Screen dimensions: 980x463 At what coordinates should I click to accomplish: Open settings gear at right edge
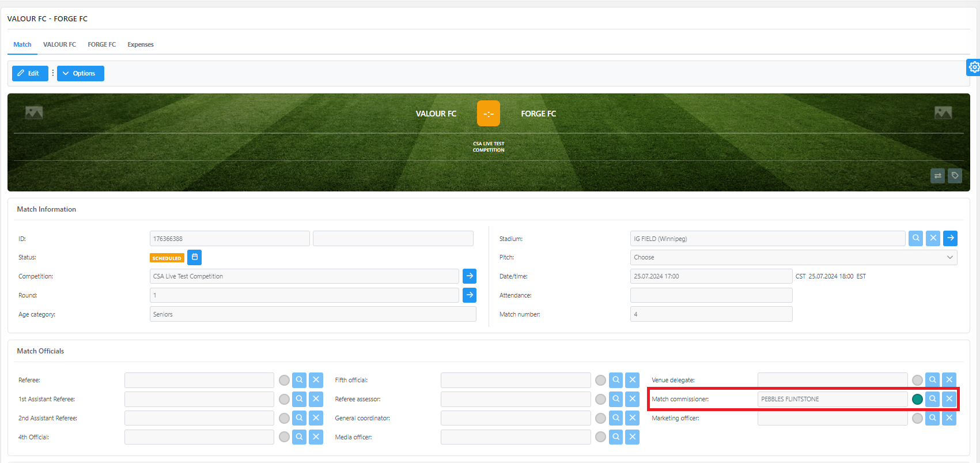[x=974, y=67]
